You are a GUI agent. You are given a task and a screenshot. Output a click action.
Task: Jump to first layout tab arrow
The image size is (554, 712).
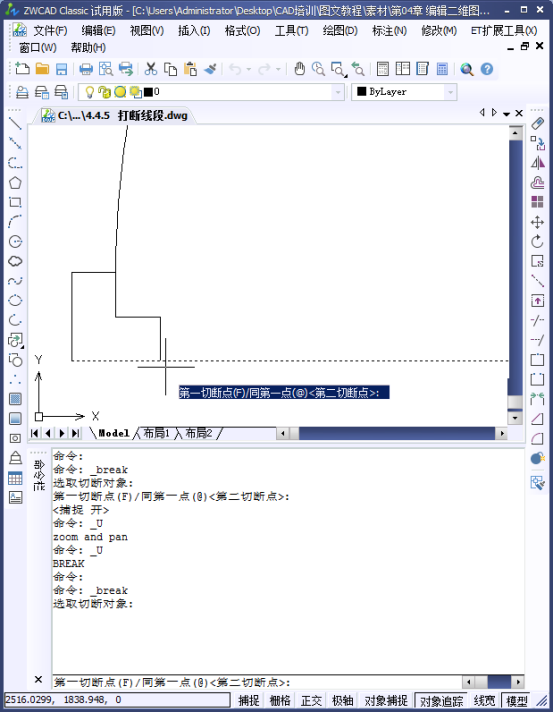point(35,433)
